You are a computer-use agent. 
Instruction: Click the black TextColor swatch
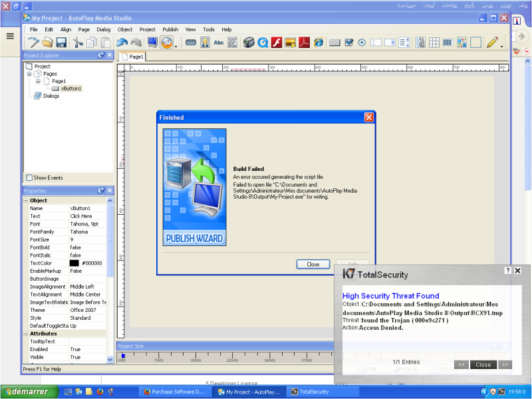(74, 263)
